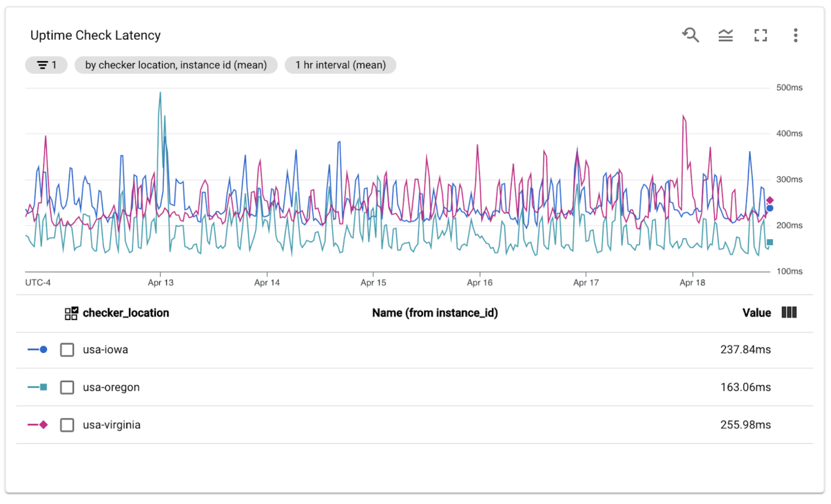Open chart in fullscreen mode
The height and width of the screenshot is (504, 831).
tap(761, 35)
